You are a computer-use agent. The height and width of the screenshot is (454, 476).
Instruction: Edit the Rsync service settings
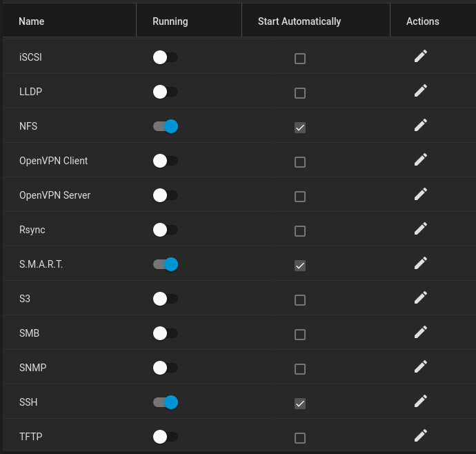(x=420, y=229)
